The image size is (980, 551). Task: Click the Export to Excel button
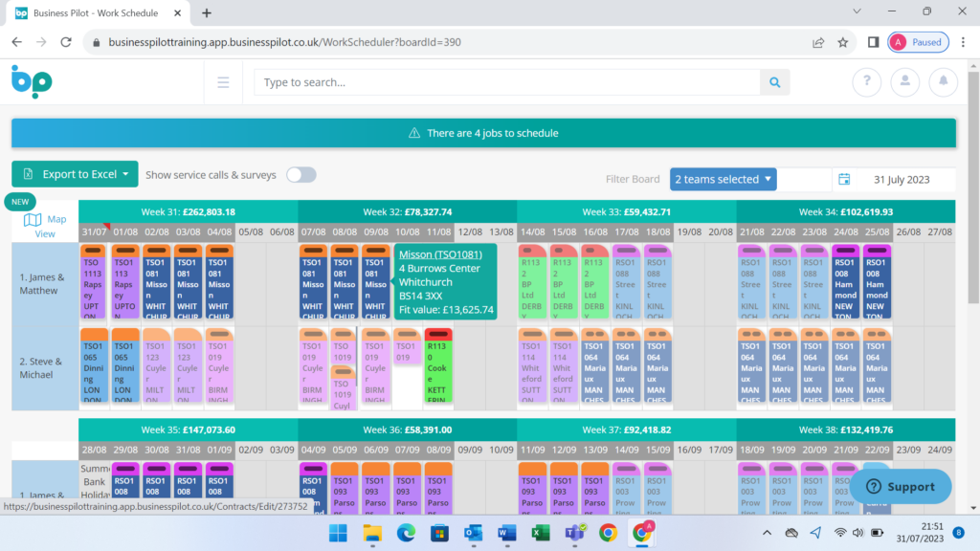pos(75,174)
